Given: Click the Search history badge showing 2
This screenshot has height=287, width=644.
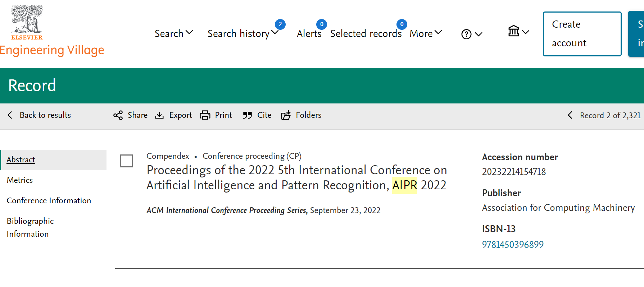Looking at the screenshot, I should click(x=280, y=24).
